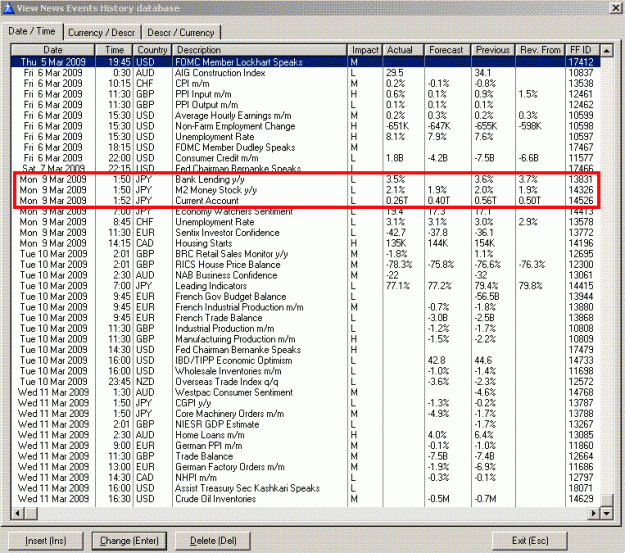
Task: Select the RICS House Price Balance row
Action: (x=306, y=264)
